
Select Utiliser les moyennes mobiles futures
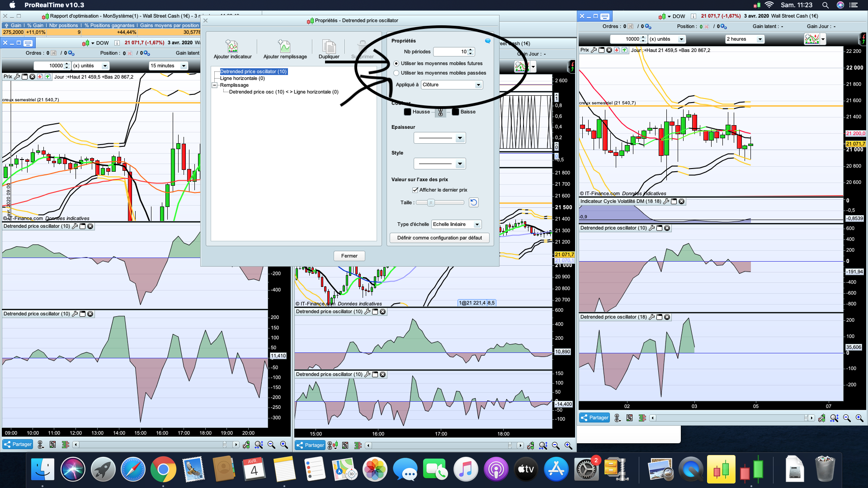click(396, 63)
